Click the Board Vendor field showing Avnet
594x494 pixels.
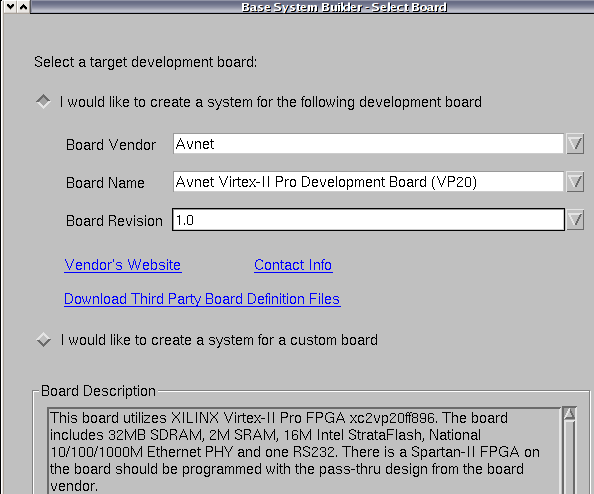[368, 144]
